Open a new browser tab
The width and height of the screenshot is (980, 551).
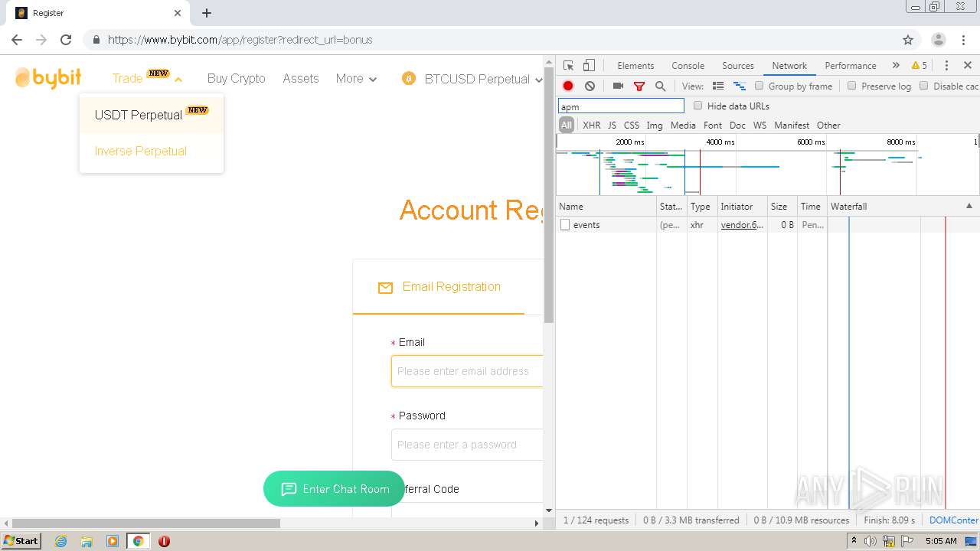click(x=207, y=13)
